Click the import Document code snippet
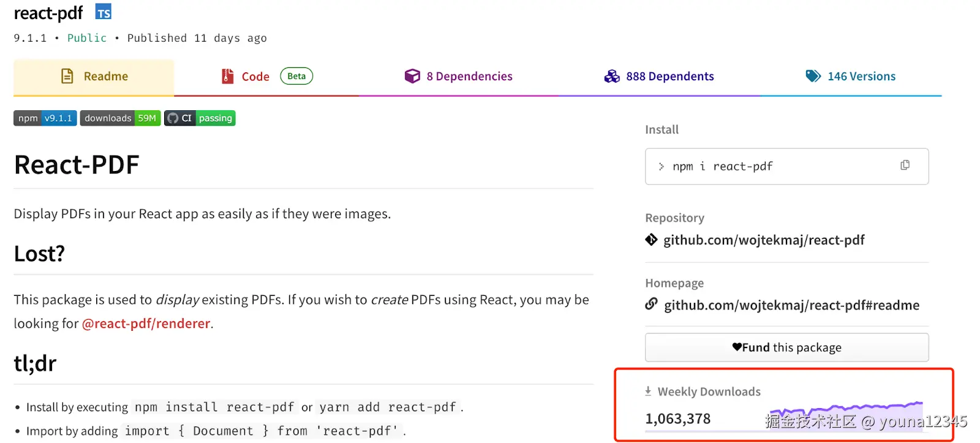The image size is (980, 443). 262,431
